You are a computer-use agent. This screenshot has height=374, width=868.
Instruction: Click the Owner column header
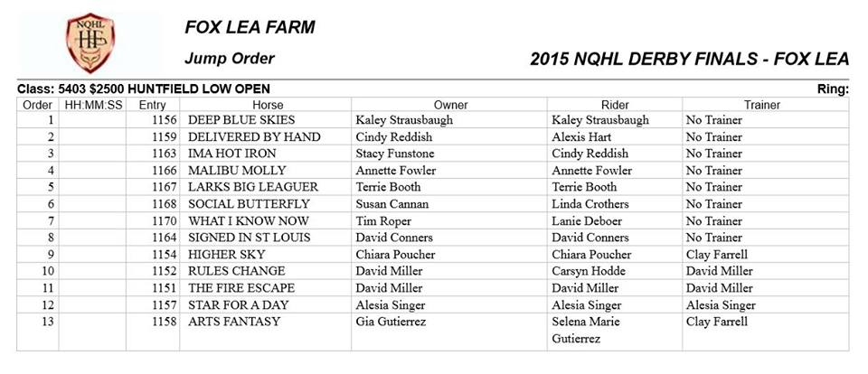(x=450, y=105)
